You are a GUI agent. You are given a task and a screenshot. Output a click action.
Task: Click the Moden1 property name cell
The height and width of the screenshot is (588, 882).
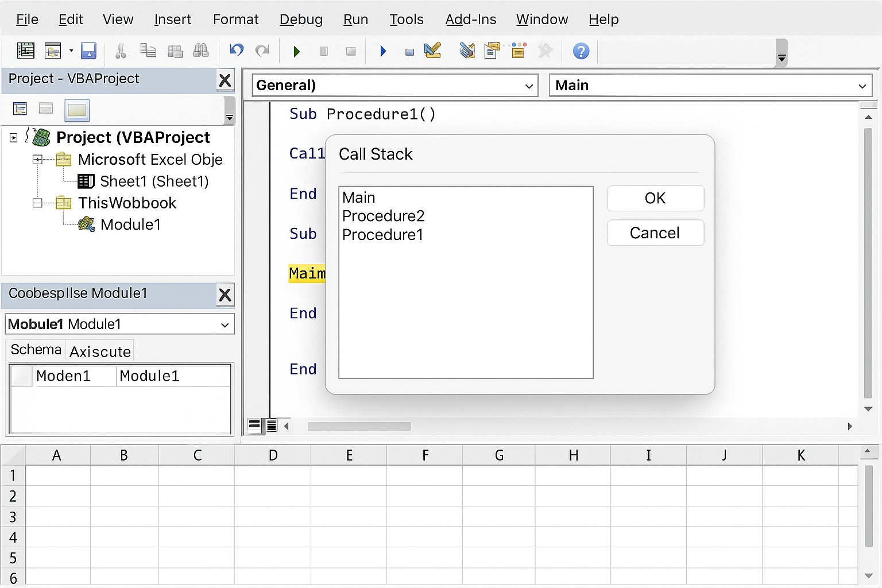pyautogui.click(x=75, y=376)
